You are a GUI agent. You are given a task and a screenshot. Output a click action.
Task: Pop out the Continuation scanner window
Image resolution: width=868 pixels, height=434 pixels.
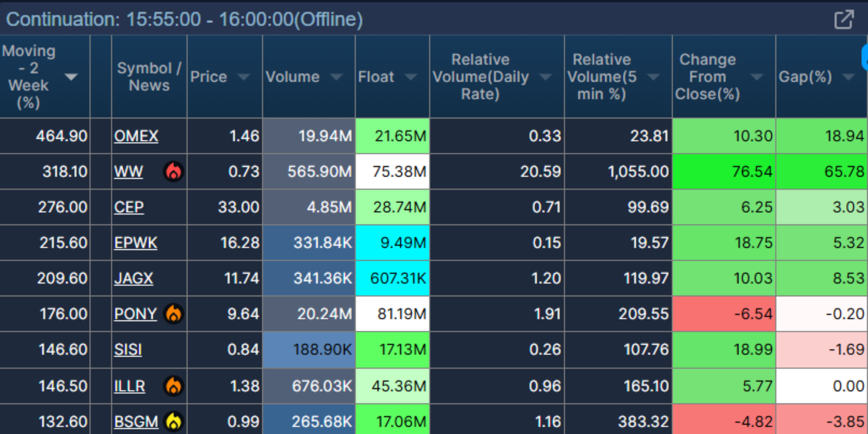coord(844,20)
